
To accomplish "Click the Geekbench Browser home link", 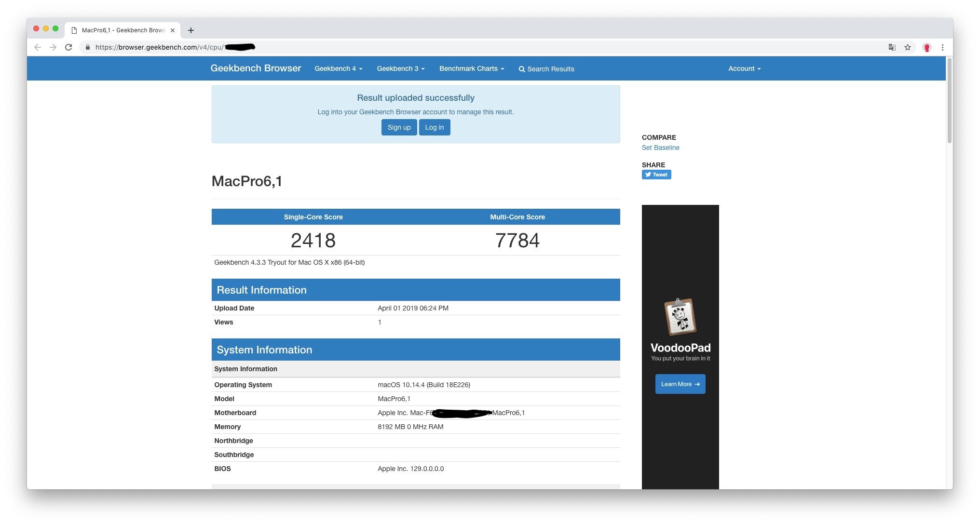I will (256, 68).
